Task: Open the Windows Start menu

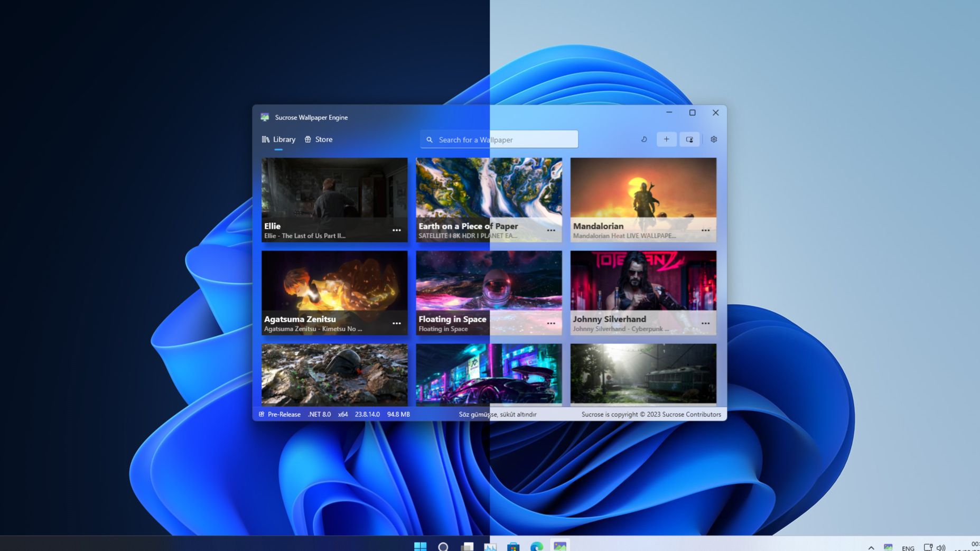Action: coord(420,546)
